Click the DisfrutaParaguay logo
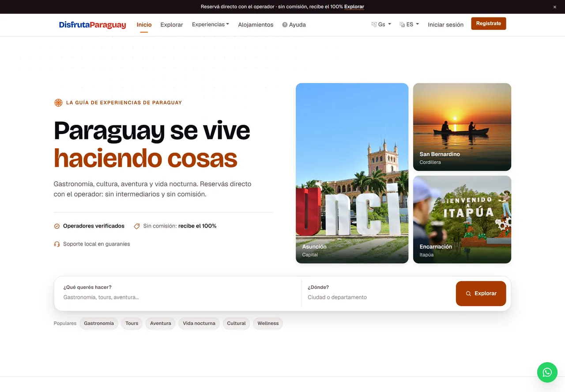Screen dimensions: 565x392 click(93, 25)
